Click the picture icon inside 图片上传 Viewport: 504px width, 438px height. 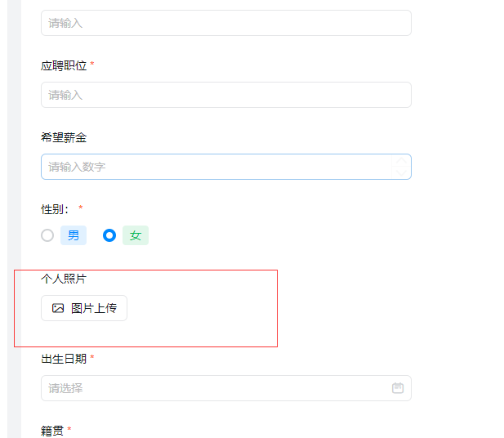58,308
